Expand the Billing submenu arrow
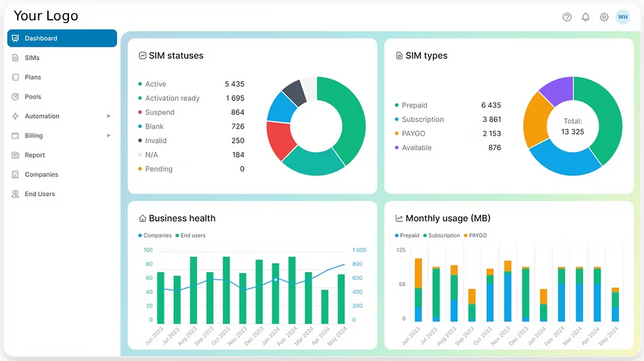 click(109, 136)
